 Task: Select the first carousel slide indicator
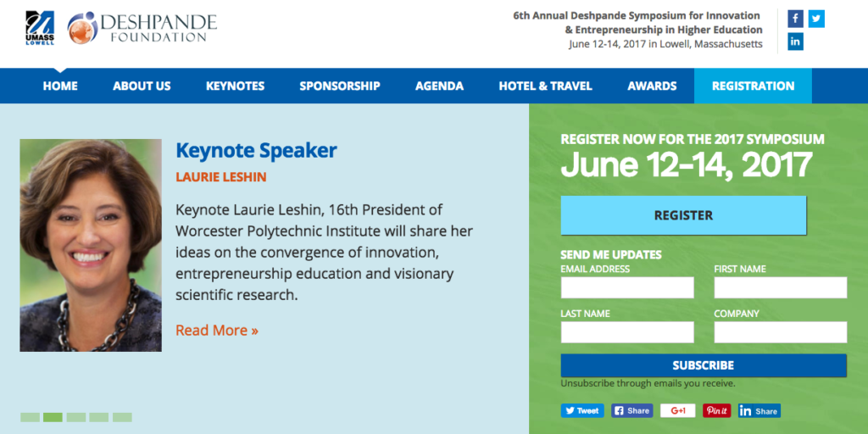click(30, 417)
